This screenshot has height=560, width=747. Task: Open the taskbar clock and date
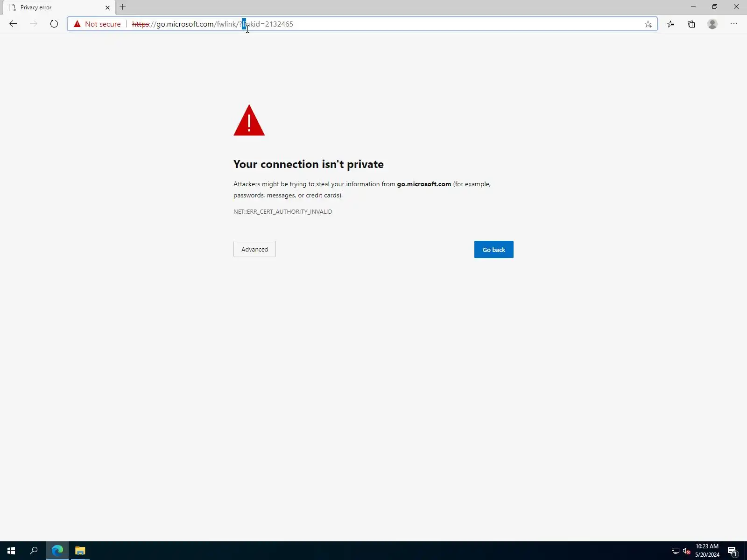pos(707,551)
